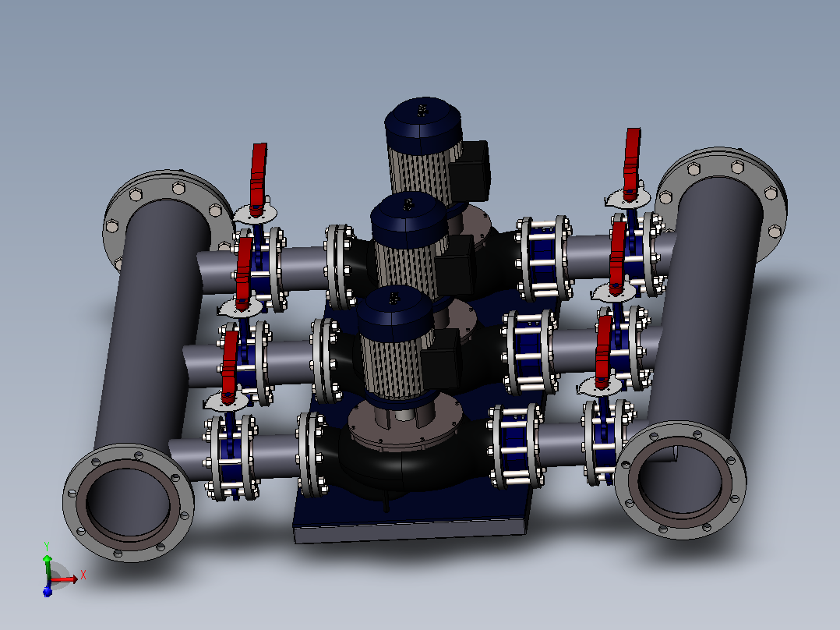Click the red valve handle nearest the left header's rear flange
This screenshot has height=630, width=840.
point(258,179)
